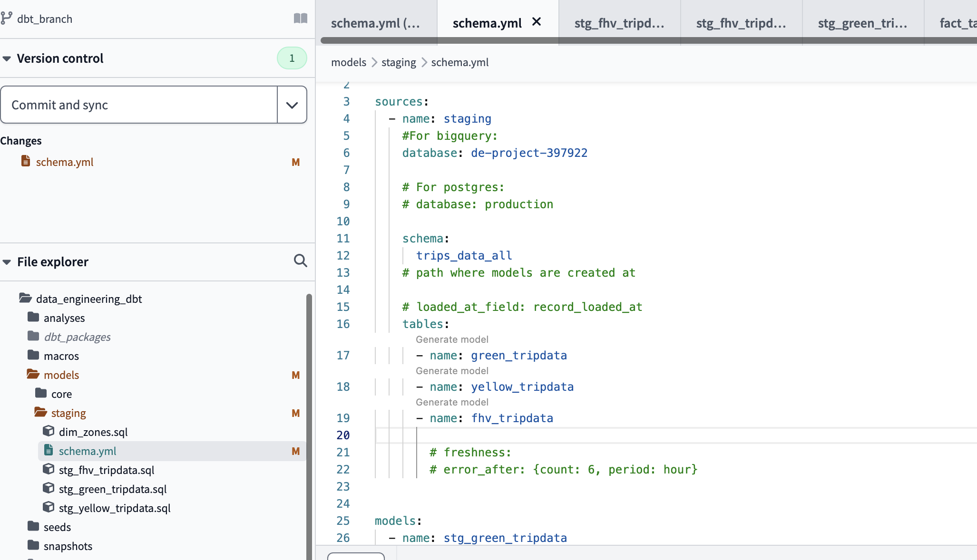Click the version control changes count badge

click(292, 58)
